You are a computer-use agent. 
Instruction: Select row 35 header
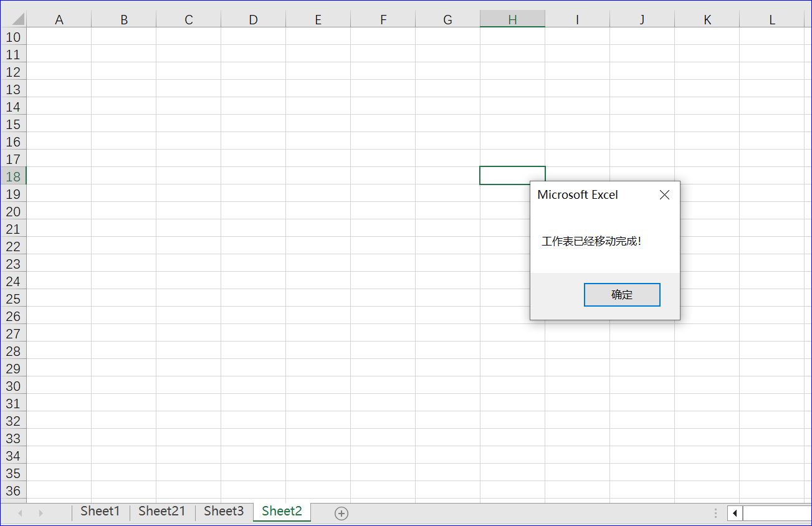tap(13, 473)
